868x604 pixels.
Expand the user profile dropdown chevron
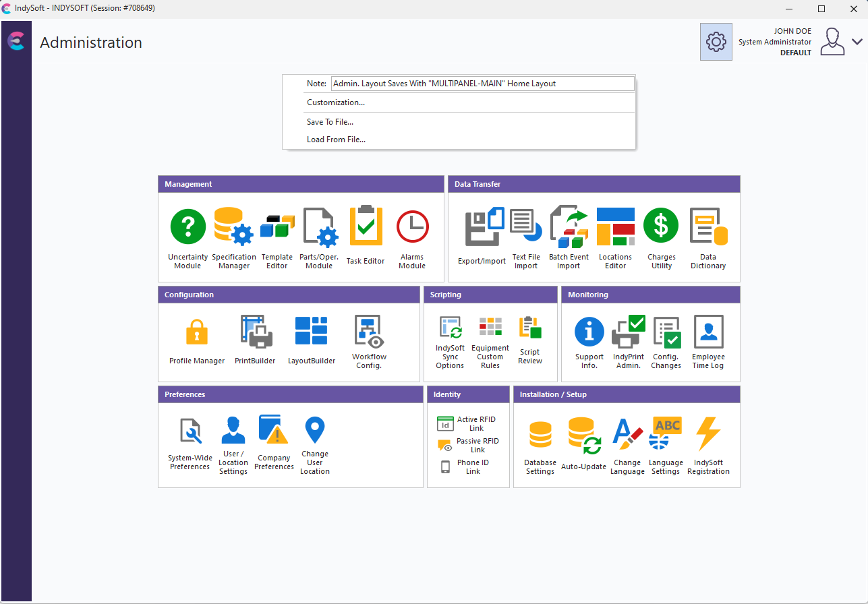(857, 42)
